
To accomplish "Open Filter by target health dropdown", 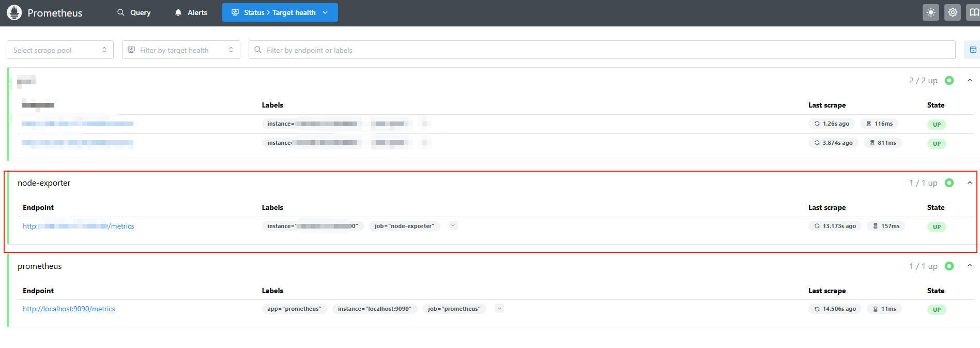I will 181,50.
